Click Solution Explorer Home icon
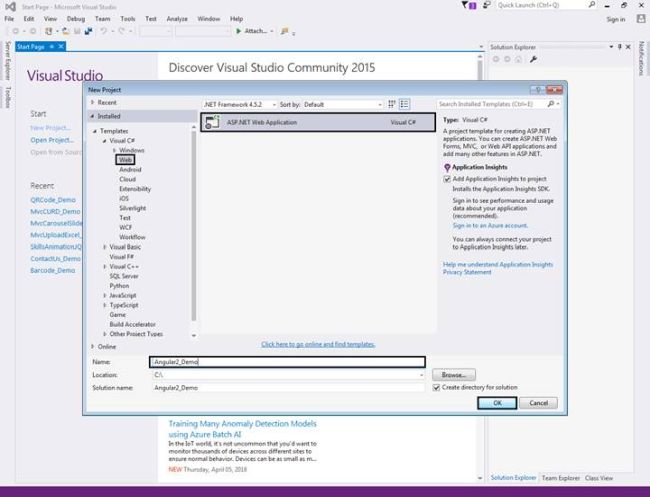This screenshot has width=650, height=497. 519,59
